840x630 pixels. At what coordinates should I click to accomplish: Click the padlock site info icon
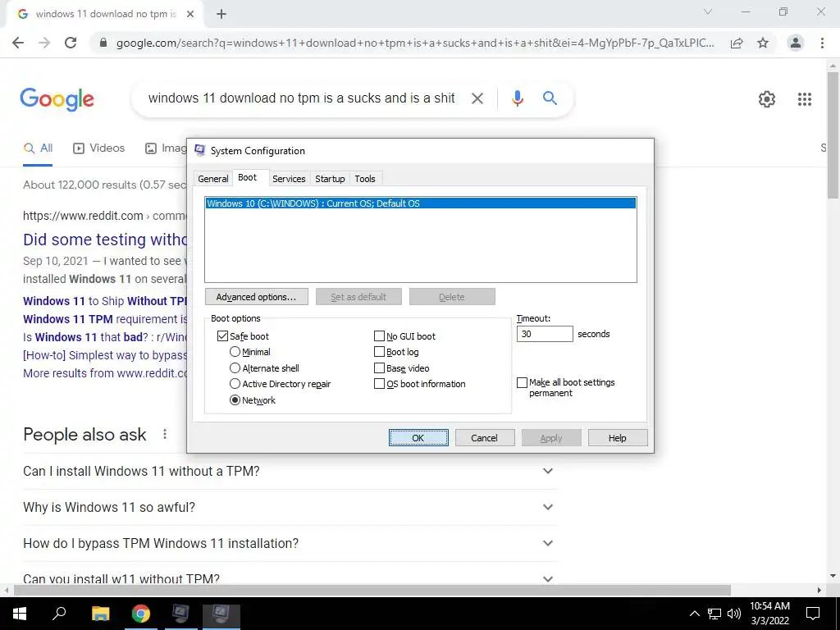(103, 43)
